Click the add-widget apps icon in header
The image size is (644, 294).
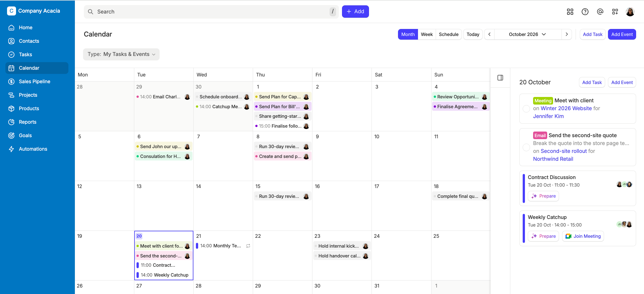click(x=615, y=12)
